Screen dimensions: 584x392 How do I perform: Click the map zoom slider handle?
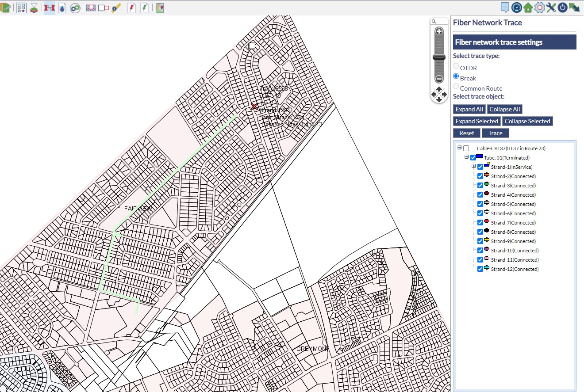[x=439, y=57]
